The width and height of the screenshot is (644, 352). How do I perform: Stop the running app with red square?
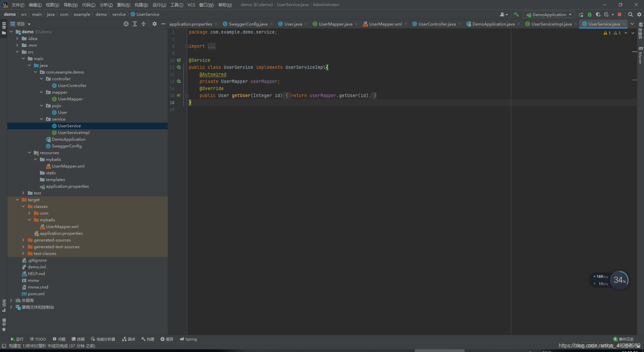click(x=620, y=14)
